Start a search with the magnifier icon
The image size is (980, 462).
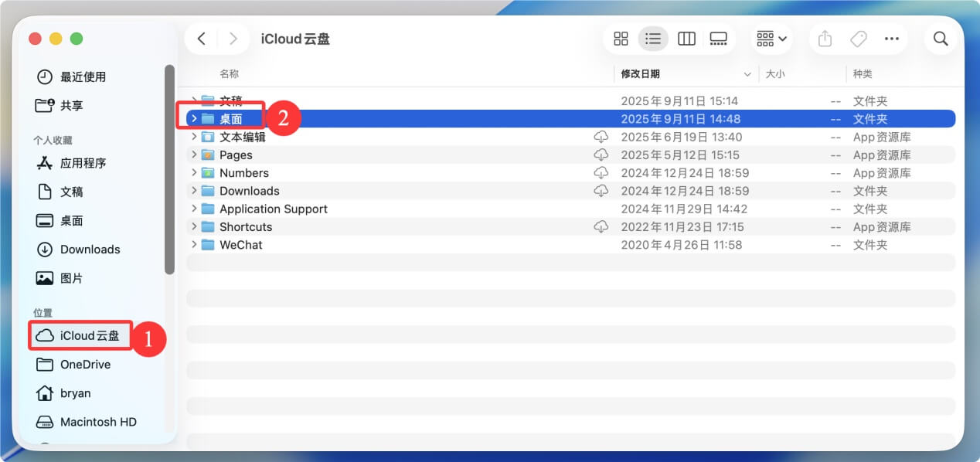click(x=941, y=38)
